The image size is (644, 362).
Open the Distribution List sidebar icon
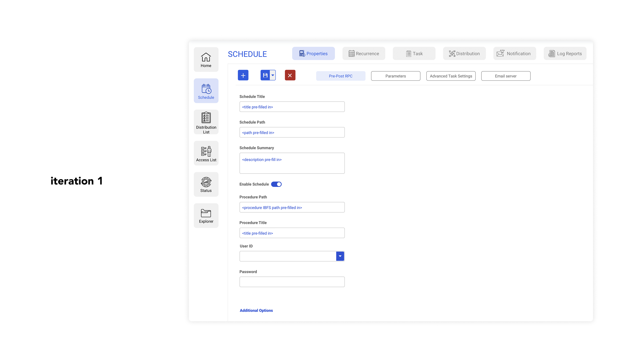[206, 122]
